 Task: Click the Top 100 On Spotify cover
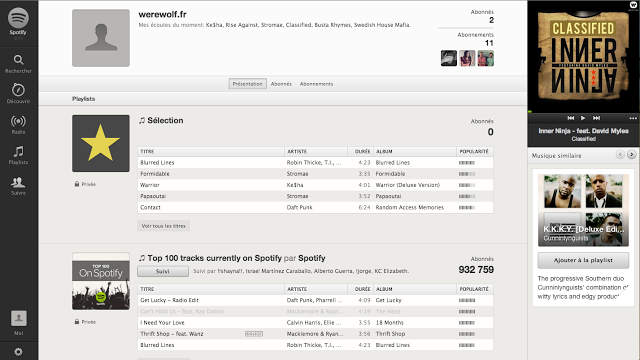[101, 281]
